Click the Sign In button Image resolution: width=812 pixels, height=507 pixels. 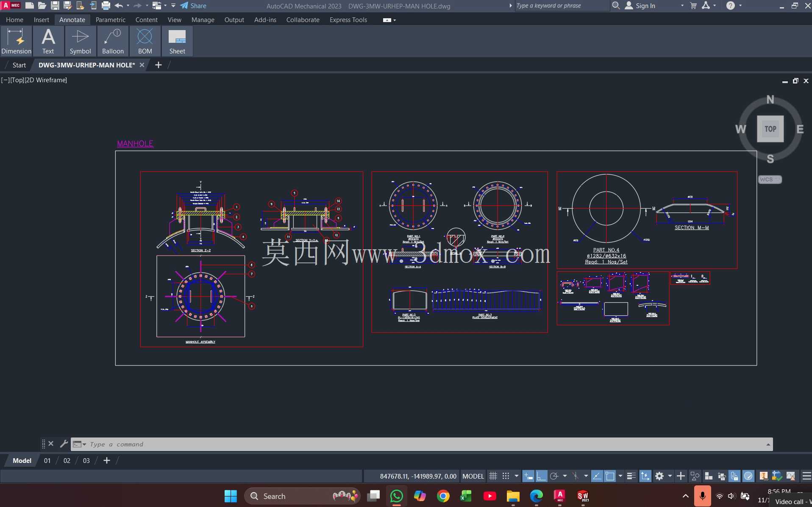640,6
